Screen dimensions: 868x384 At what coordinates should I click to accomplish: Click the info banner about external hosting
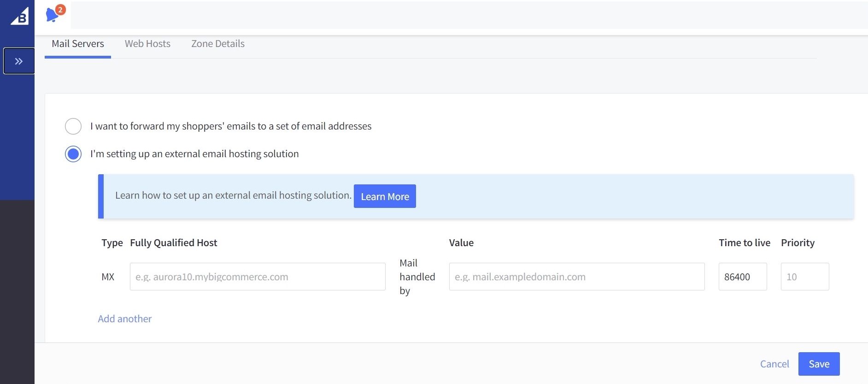[x=599, y=196]
